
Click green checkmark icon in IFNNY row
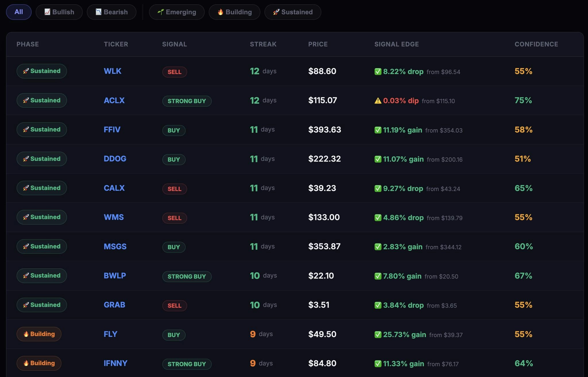pyautogui.click(x=378, y=364)
